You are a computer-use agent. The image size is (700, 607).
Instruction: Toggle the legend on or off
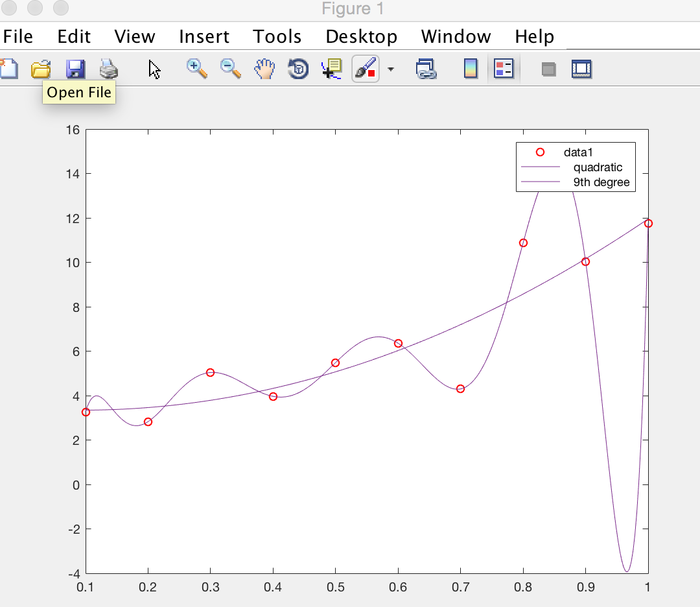click(504, 69)
